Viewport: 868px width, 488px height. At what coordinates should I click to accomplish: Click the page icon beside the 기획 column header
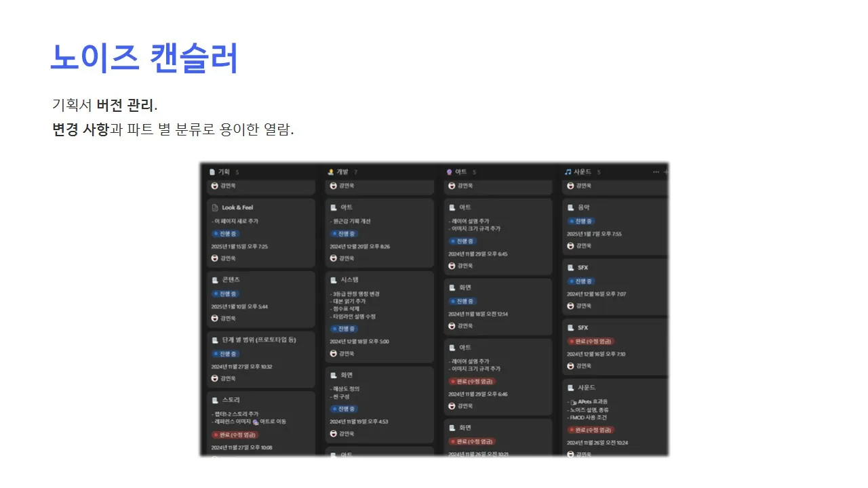coord(212,172)
